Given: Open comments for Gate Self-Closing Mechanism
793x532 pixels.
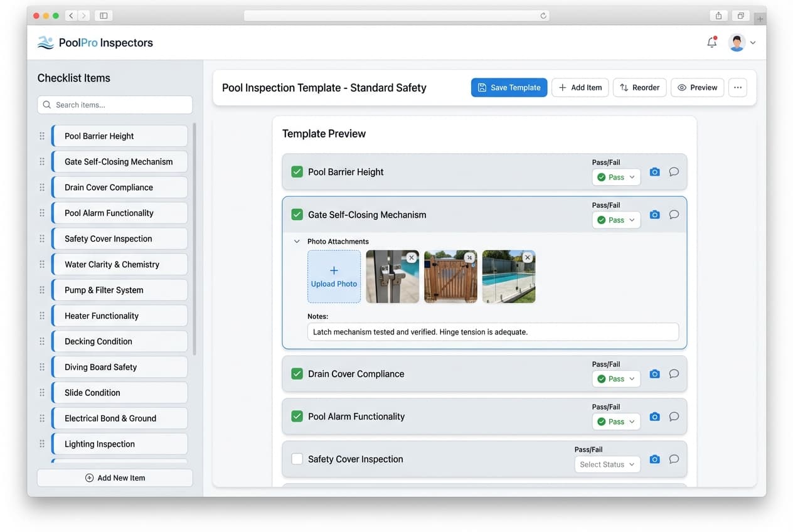Looking at the screenshot, I should [674, 215].
